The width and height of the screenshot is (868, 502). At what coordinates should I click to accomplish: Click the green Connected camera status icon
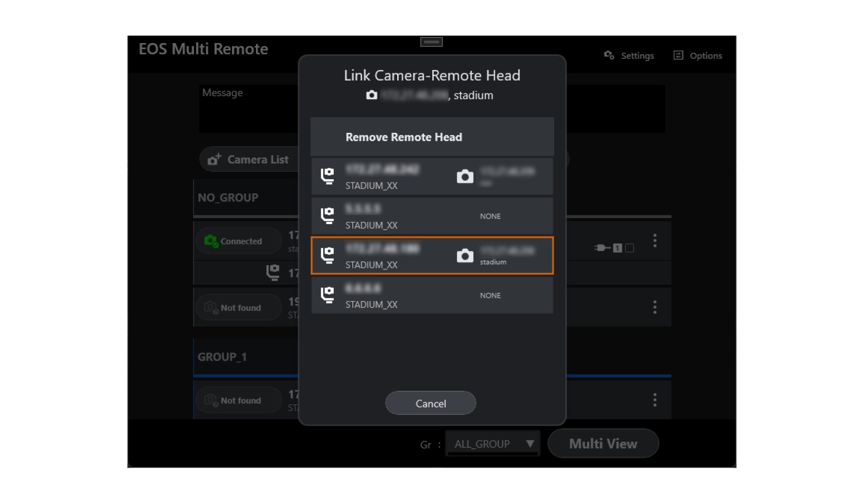212,240
